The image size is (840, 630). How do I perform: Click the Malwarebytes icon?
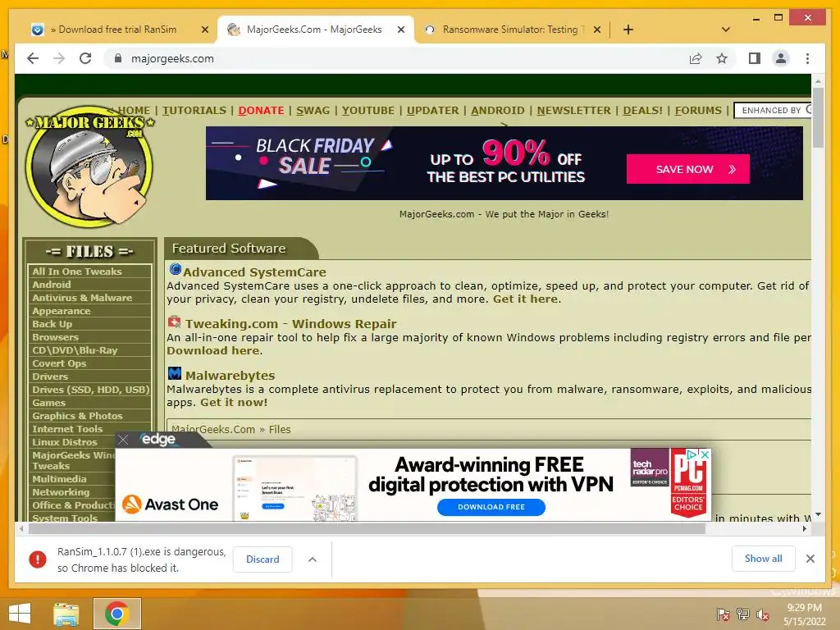click(175, 373)
